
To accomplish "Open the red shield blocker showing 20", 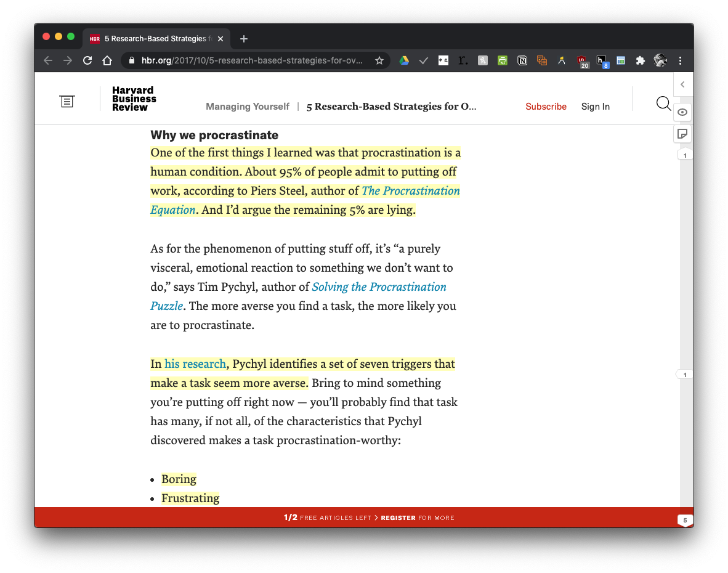I will point(582,61).
